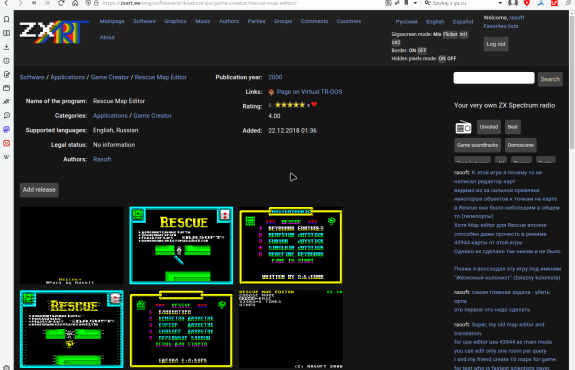Rate the program with the fifth star

tap(302, 105)
